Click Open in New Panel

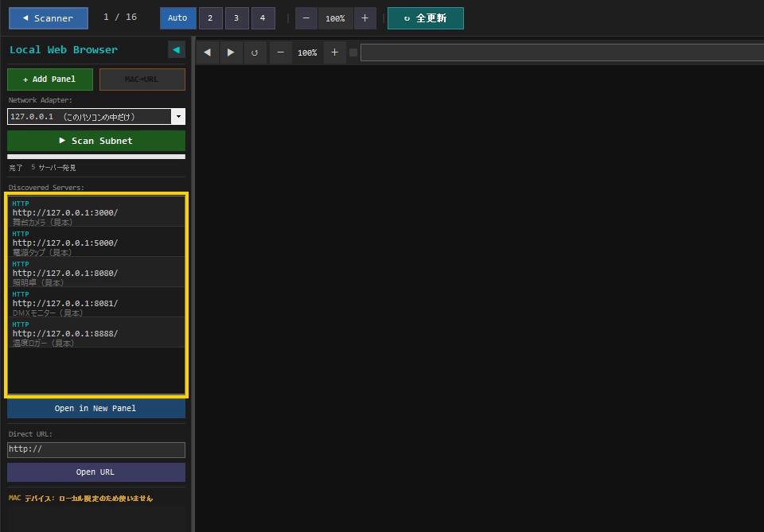[96, 409]
